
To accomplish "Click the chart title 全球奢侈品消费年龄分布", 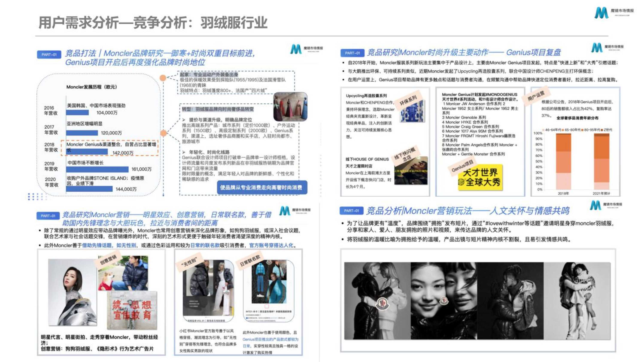I will pyautogui.click(x=577, y=118).
